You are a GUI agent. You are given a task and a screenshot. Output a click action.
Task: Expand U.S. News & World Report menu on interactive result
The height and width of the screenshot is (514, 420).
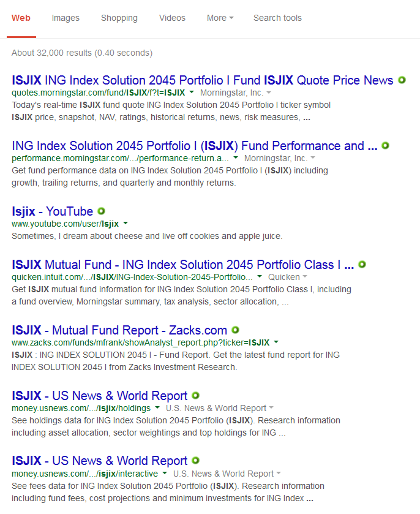click(x=279, y=474)
